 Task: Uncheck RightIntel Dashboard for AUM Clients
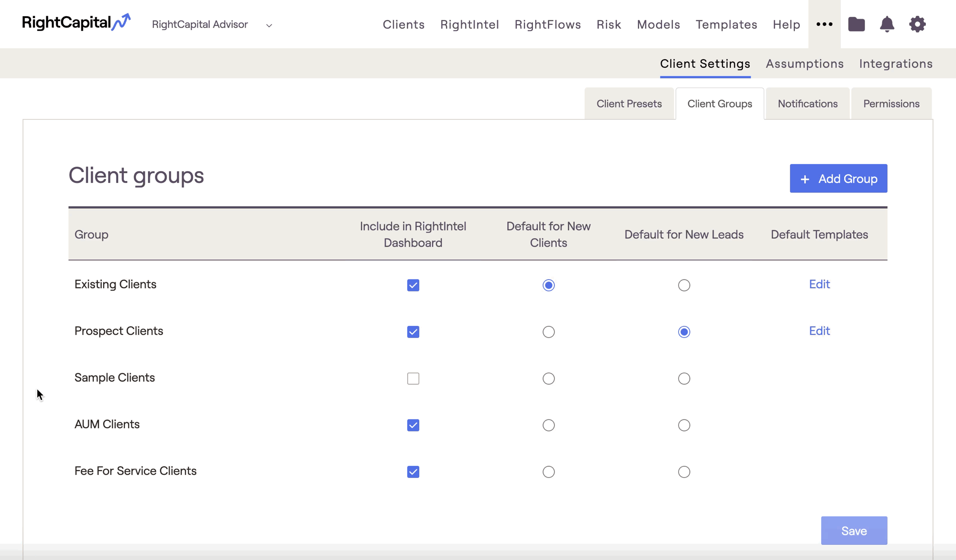(x=413, y=425)
